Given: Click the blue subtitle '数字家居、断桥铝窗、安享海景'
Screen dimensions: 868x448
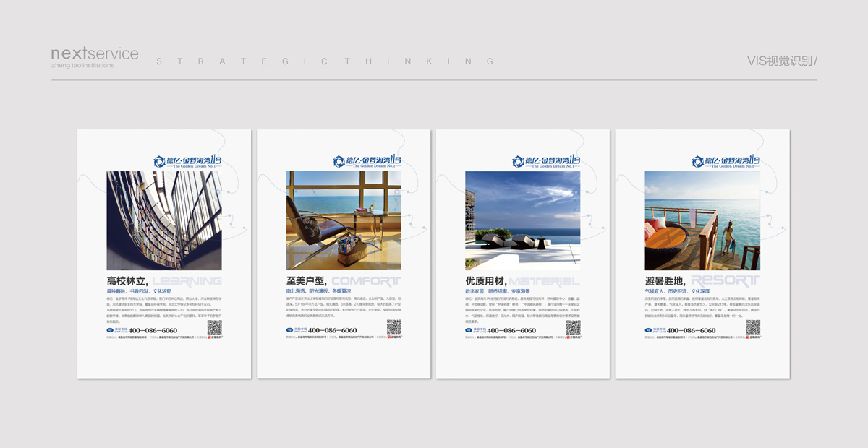Looking at the screenshot, I should (498, 291).
